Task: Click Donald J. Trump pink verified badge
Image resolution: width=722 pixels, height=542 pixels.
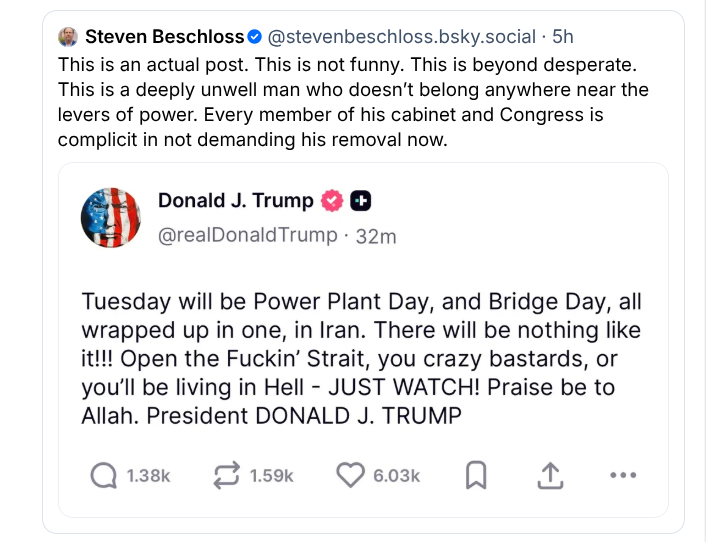Action: point(331,201)
